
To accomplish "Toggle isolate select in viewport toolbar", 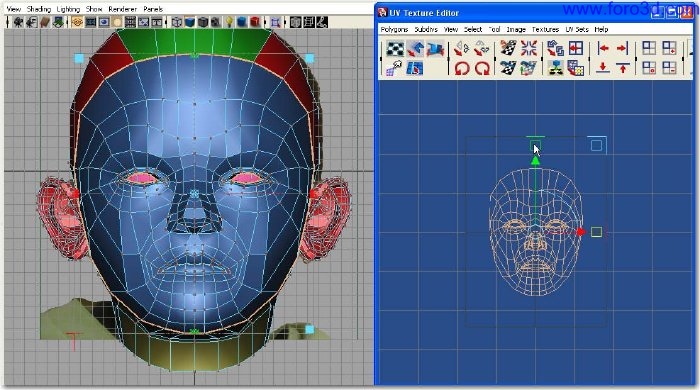I will click(x=275, y=22).
